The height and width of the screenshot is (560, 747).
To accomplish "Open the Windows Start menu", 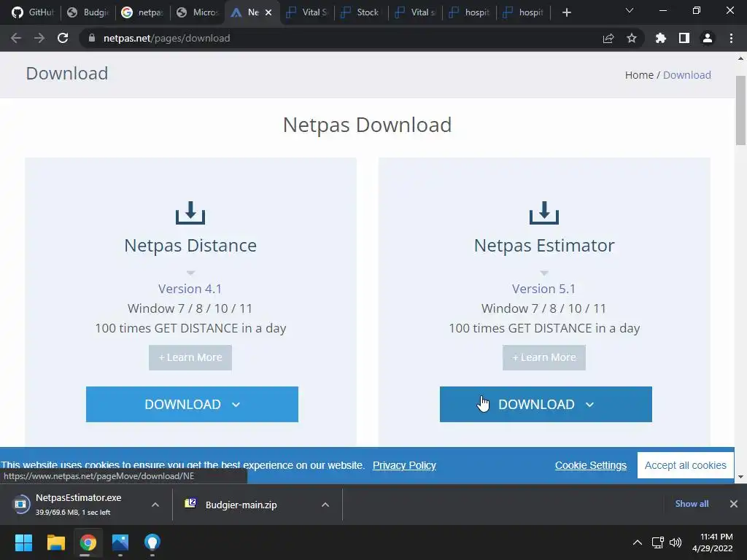I will point(23,542).
